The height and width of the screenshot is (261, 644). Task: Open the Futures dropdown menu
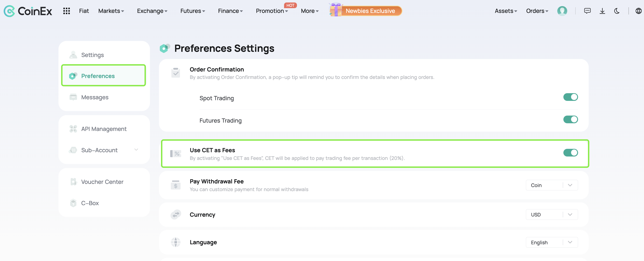click(x=192, y=11)
